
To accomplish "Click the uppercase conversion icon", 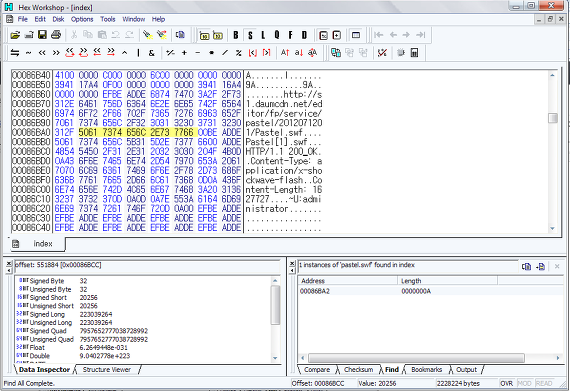I will (x=285, y=53).
